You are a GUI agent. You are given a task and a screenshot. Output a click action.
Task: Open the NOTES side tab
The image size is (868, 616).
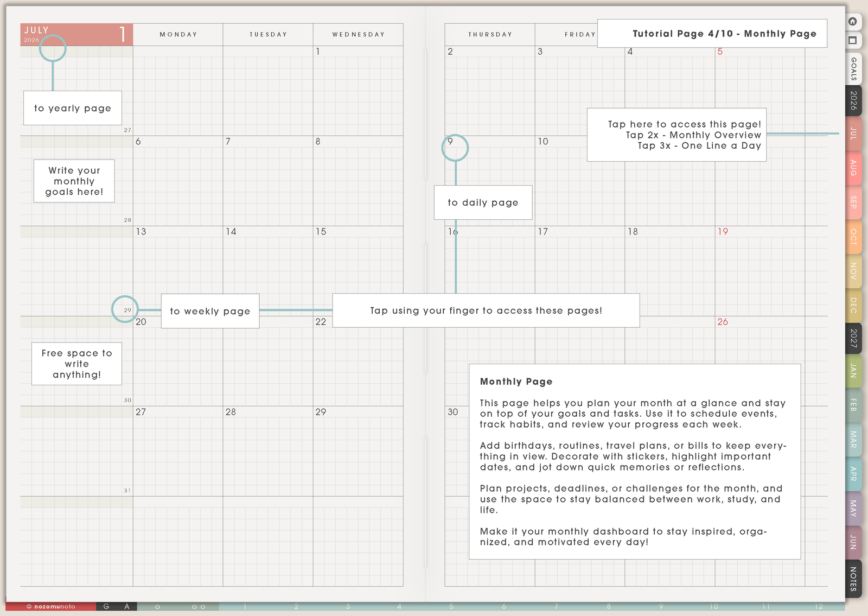853,579
